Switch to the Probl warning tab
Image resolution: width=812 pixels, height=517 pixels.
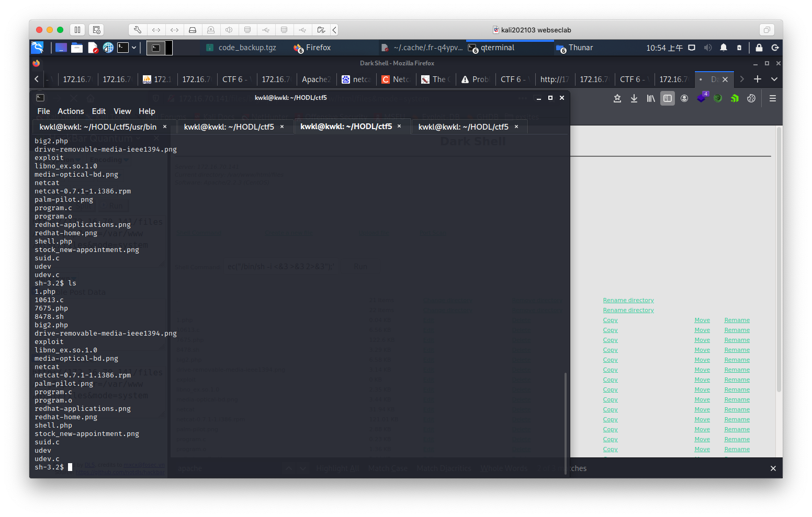pyautogui.click(x=476, y=79)
